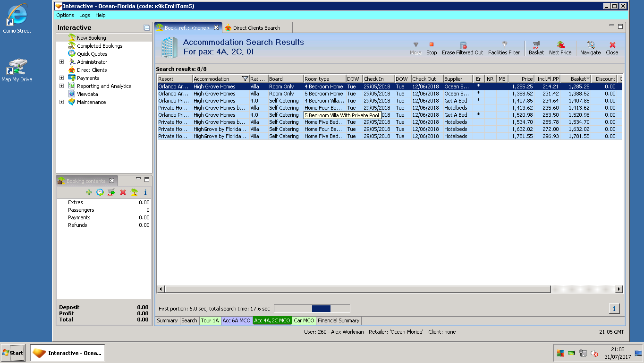Click the Passengers row in Booking contents
The height and width of the screenshot is (363, 644).
[x=104, y=210]
